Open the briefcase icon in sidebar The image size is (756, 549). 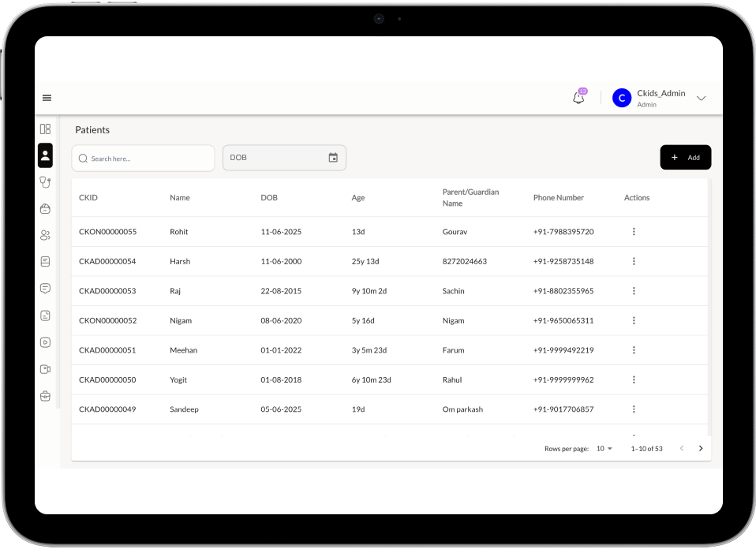45,396
